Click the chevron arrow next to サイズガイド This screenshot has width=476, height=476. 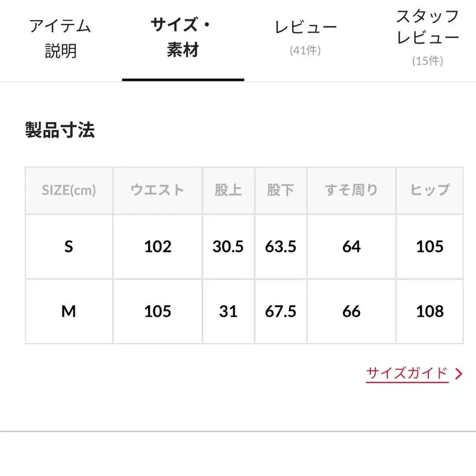coord(459,373)
